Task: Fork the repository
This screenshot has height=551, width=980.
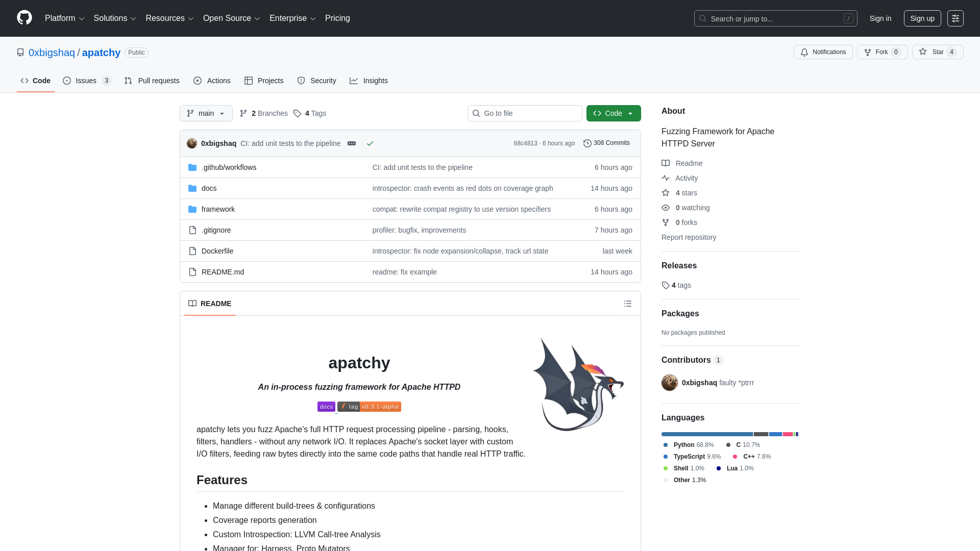Action: point(881,52)
